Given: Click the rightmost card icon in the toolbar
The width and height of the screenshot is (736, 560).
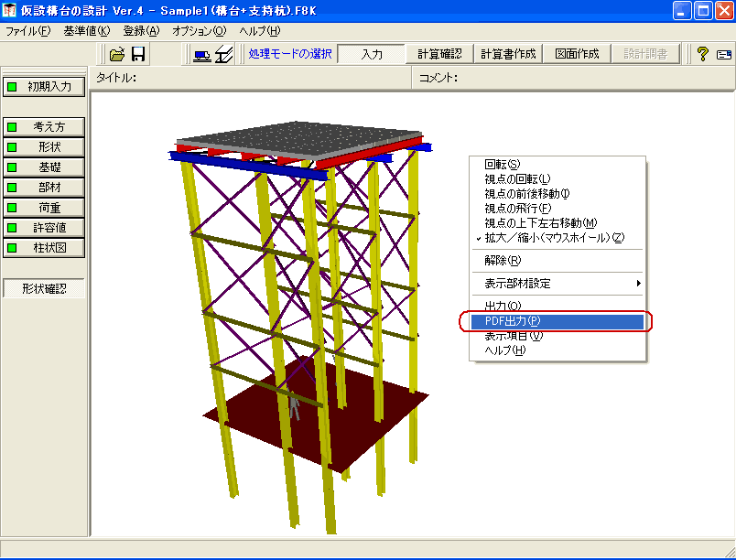Looking at the screenshot, I should click(724, 54).
